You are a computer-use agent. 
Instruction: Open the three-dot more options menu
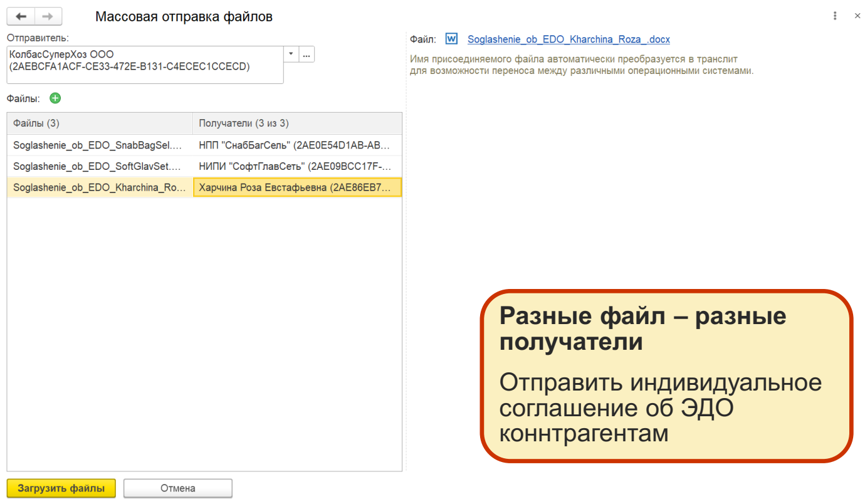point(835,16)
